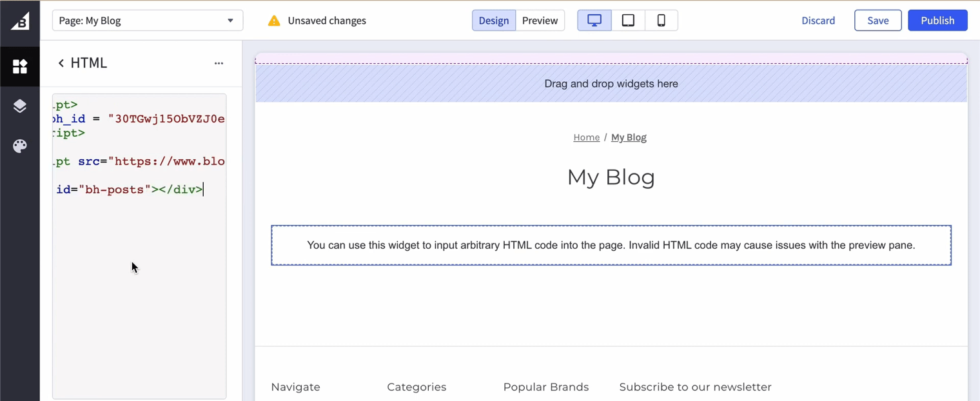This screenshot has height=401, width=980.
Task: Switch to phone viewport
Action: click(661, 20)
